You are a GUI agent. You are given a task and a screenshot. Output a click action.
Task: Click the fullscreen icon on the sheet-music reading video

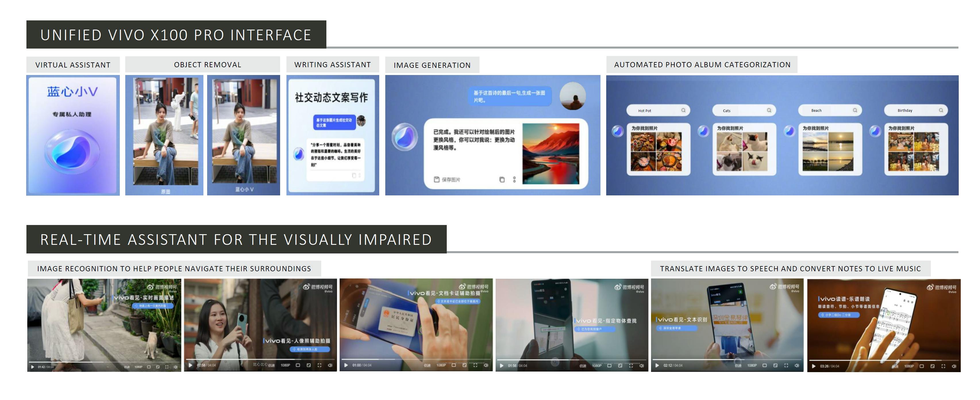[x=943, y=366]
